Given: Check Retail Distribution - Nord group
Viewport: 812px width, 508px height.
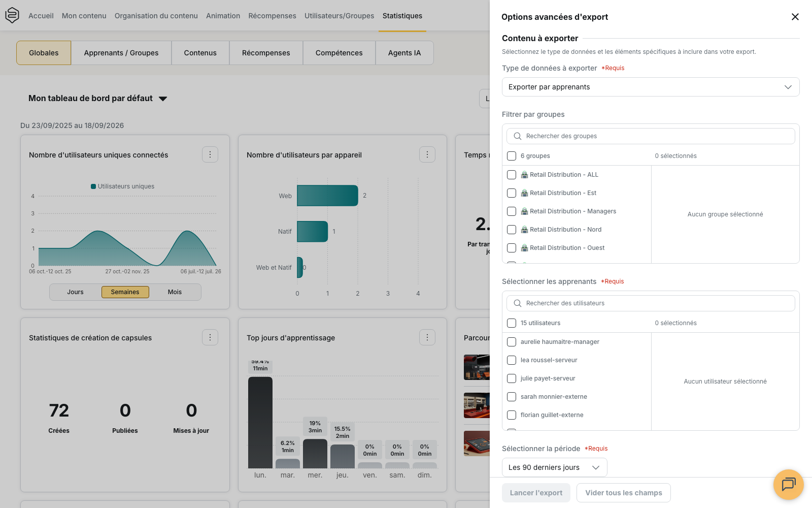Looking at the screenshot, I should click(512, 230).
